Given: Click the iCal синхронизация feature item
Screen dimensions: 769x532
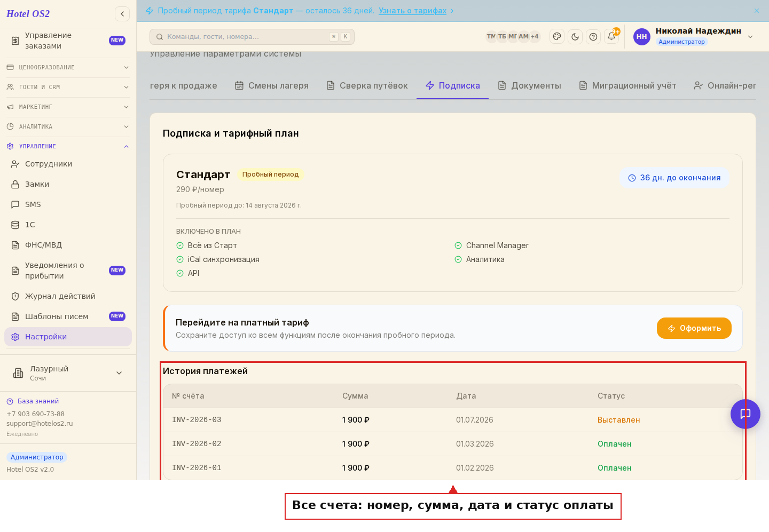Looking at the screenshot, I should point(218,259).
